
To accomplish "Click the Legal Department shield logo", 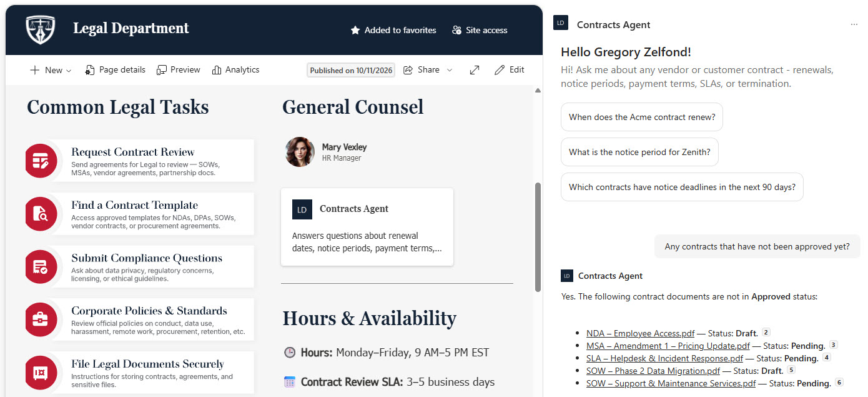I will coord(41,29).
